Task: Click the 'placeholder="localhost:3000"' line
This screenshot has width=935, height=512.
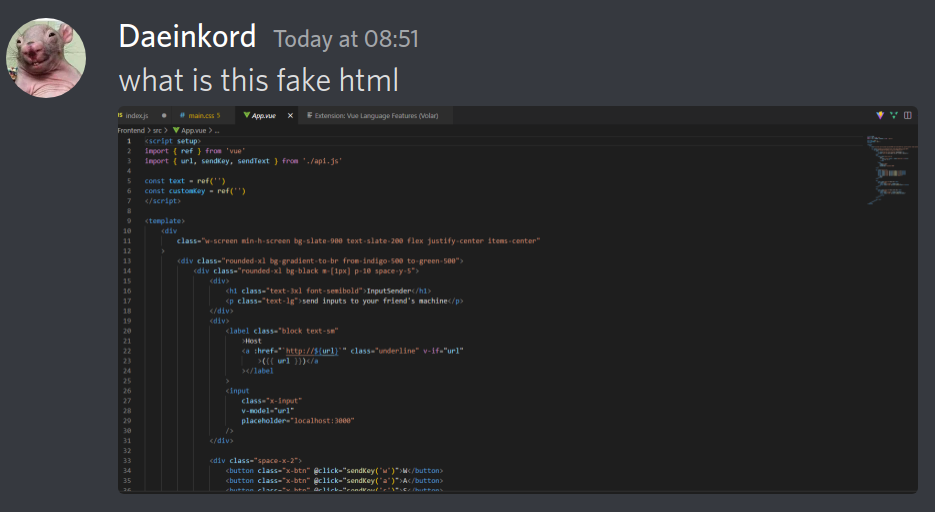Action: [298, 421]
